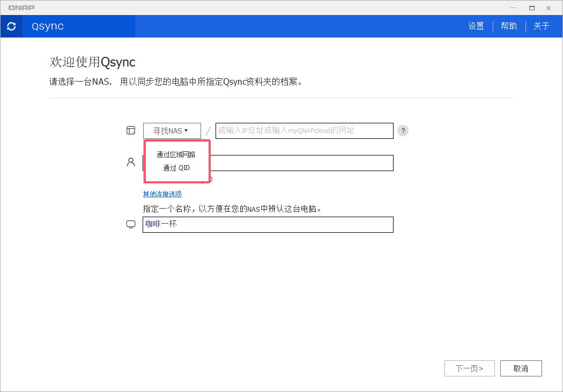
Task: Open 关于 in the header
Action: 542,26
